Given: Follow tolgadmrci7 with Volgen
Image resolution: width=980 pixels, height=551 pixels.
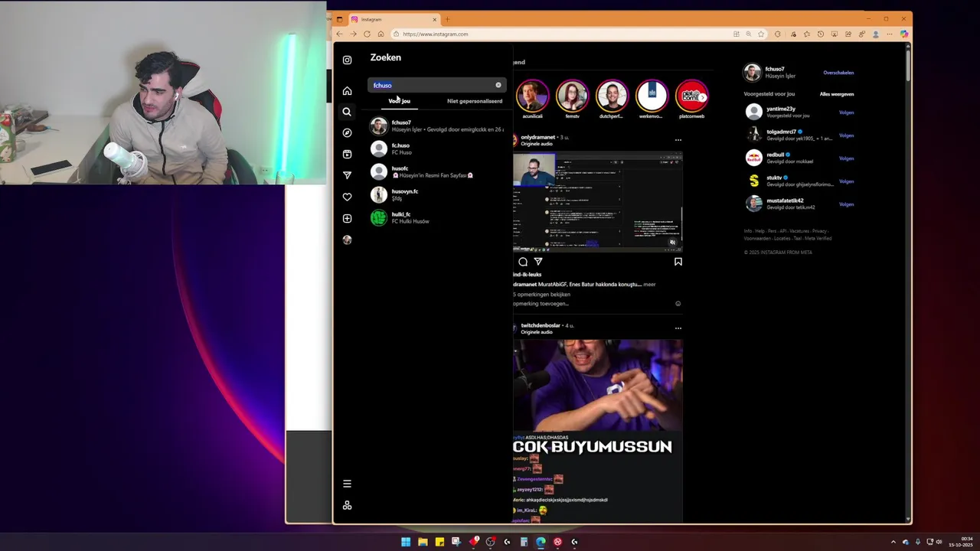Looking at the screenshot, I should (846, 135).
